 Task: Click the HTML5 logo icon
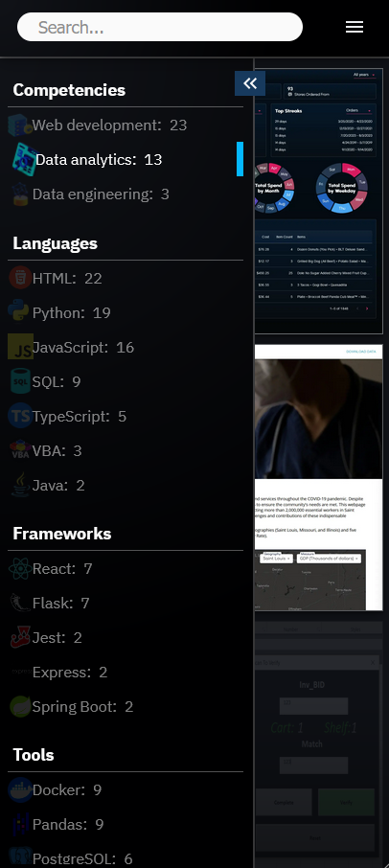20,278
